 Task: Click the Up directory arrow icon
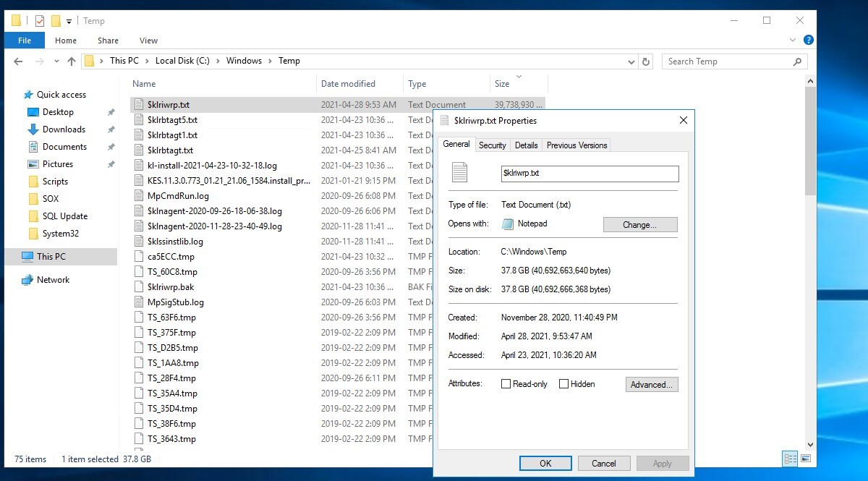pos(71,61)
